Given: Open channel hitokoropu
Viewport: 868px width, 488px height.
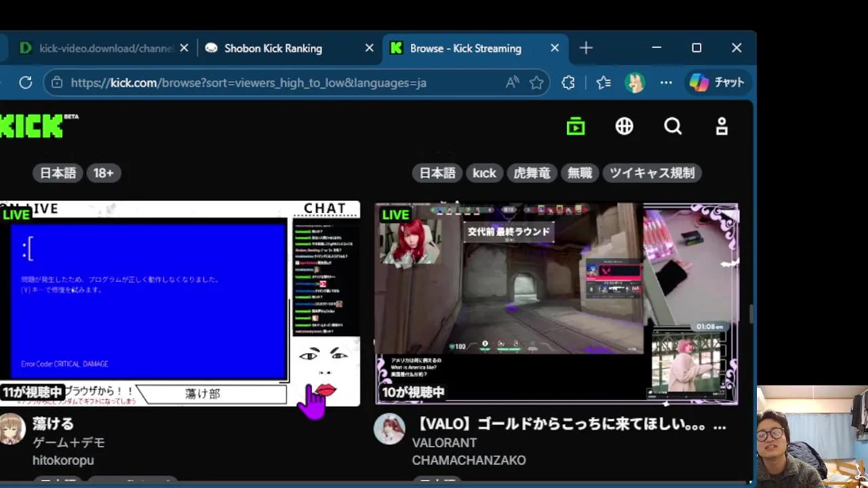Looking at the screenshot, I should pos(63,460).
